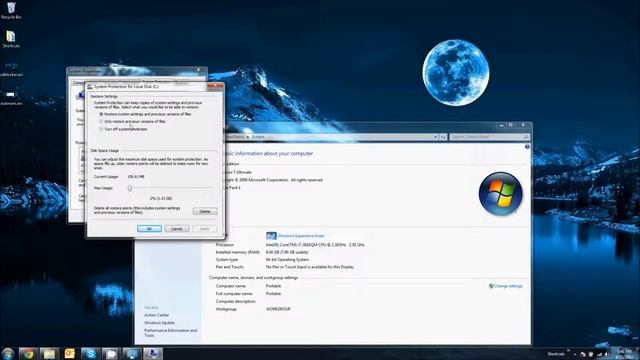Maximize the Control Panel System window
Image resolution: width=640 pixels, height=360 pixels.
tap(511, 125)
